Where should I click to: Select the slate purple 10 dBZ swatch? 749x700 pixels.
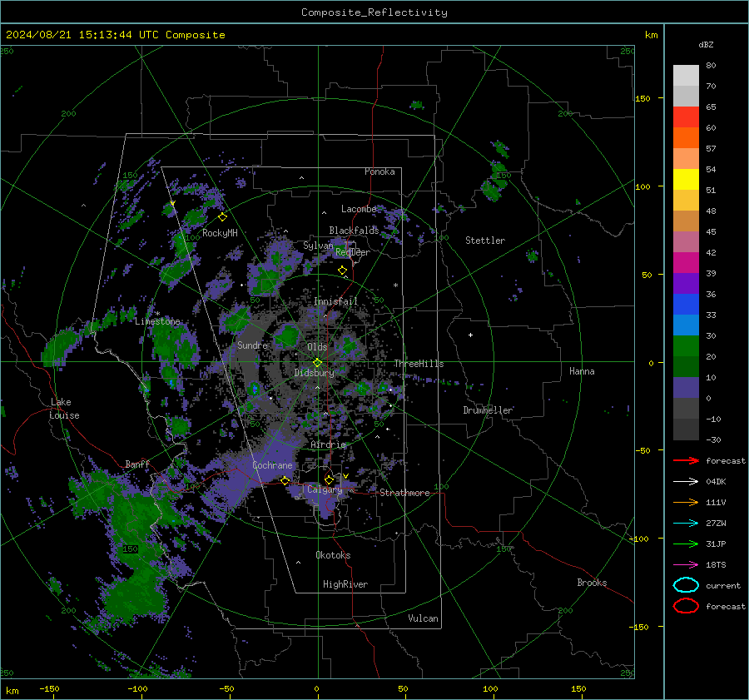686,387
